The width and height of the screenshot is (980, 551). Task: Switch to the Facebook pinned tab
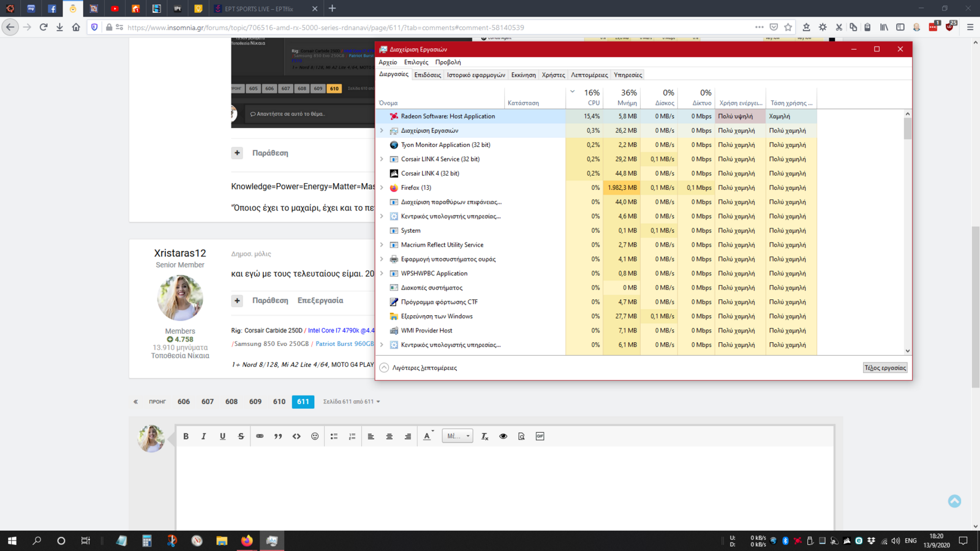[52, 9]
